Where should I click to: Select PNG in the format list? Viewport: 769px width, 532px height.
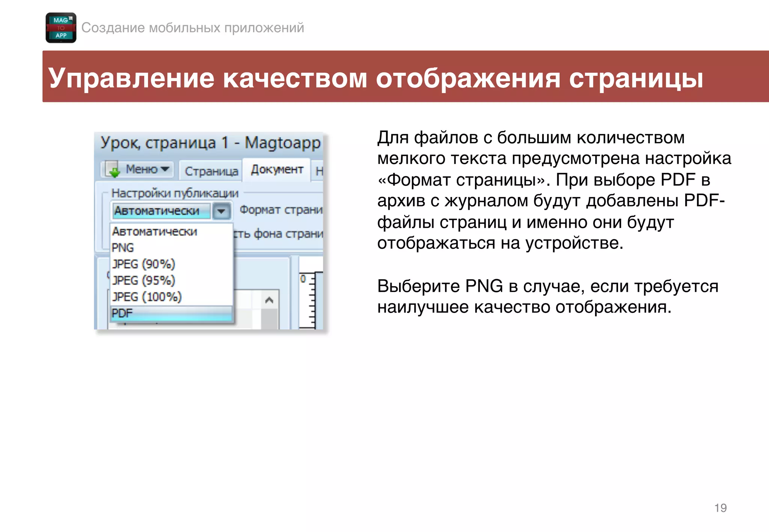(123, 248)
